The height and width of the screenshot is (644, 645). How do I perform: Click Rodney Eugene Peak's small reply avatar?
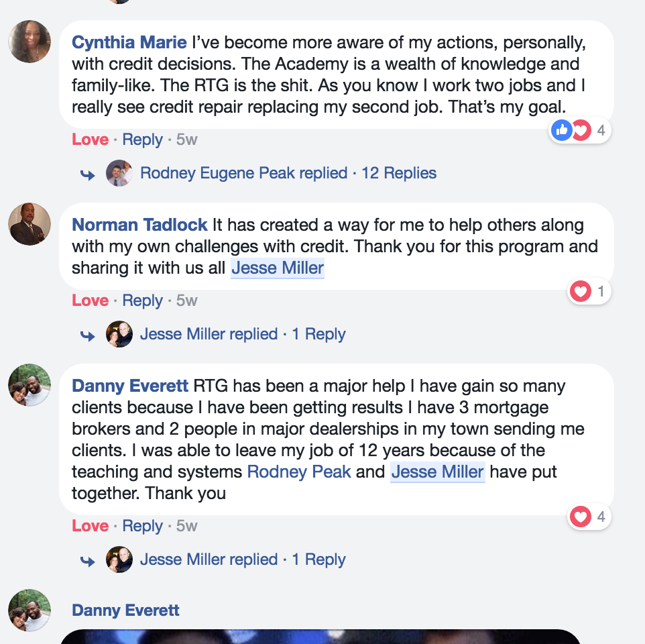pyautogui.click(x=119, y=173)
